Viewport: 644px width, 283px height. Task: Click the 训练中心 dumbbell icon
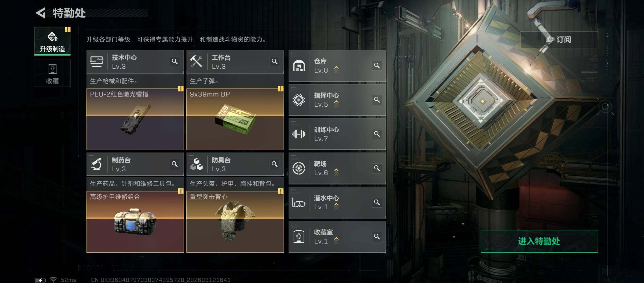(x=299, y=134)
